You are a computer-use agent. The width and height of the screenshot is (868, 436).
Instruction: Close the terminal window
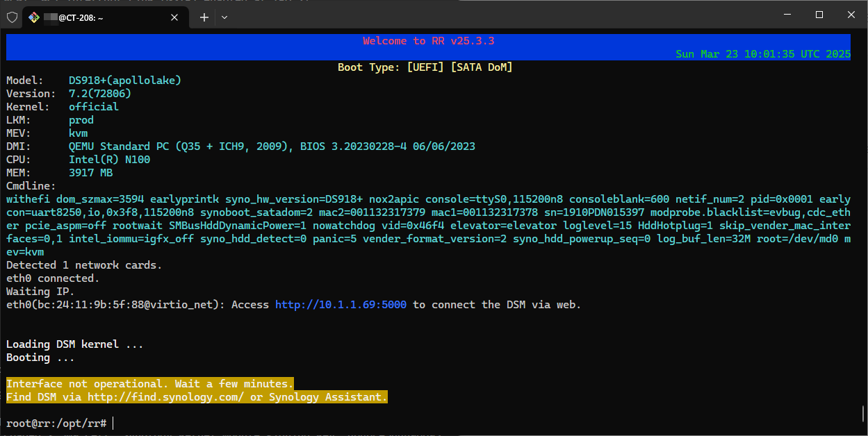point(851,15)
